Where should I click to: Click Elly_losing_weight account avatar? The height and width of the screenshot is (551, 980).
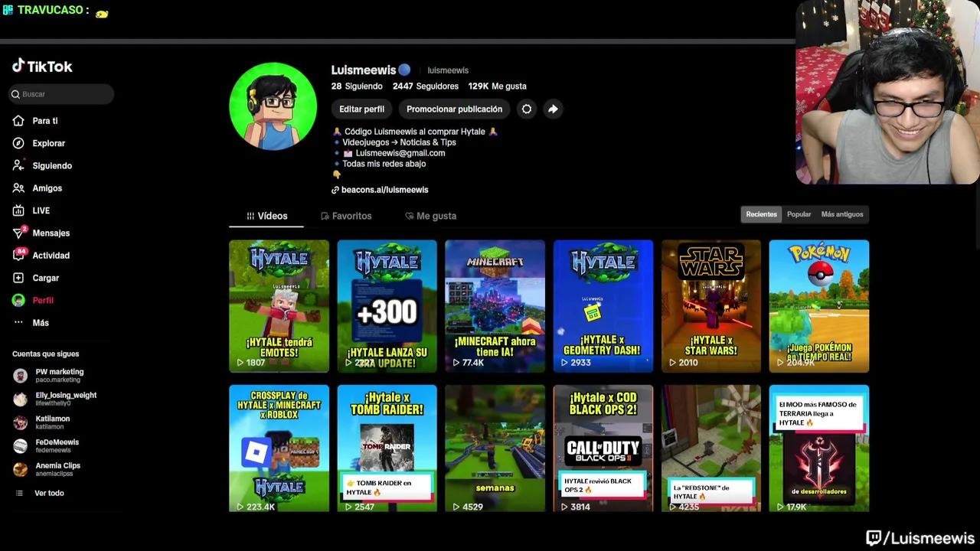[20, 399]
